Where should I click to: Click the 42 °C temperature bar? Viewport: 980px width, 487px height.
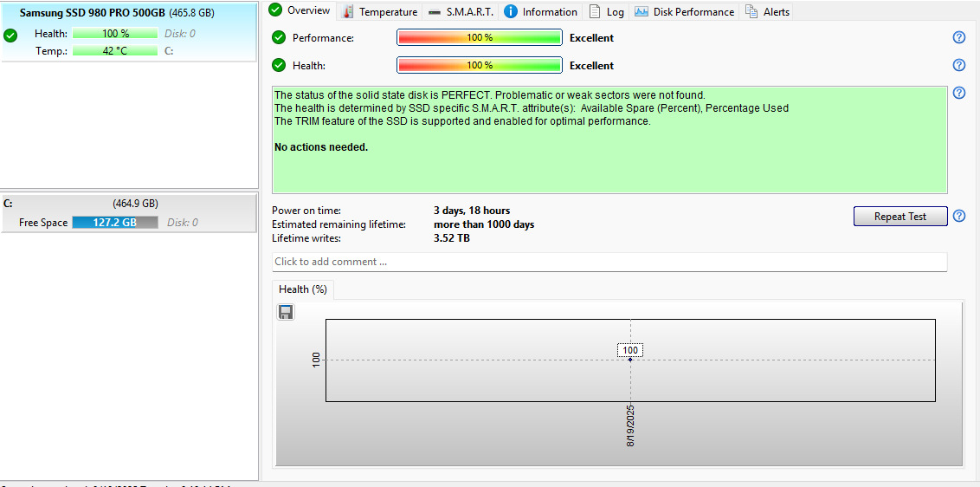[x=115, y=51]
